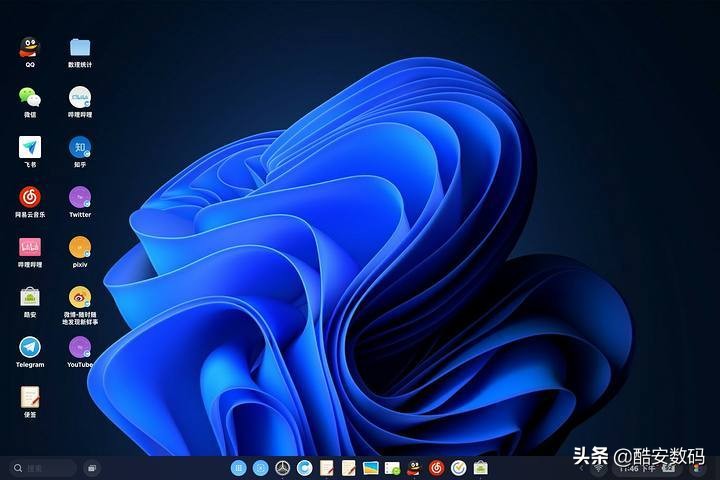Open the QQ desktop shortcut
The height and width of the screenshot is (480, 720).
click(30, 48)
